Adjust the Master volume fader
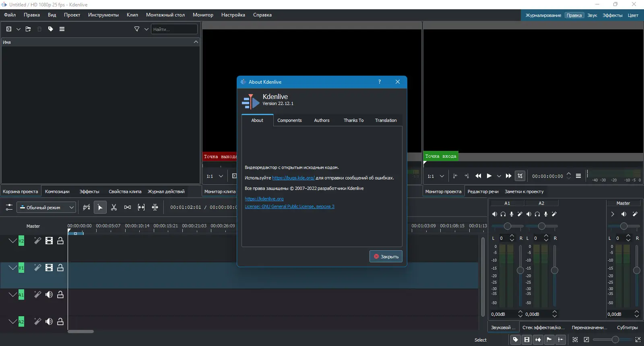 tap(637, 270)
